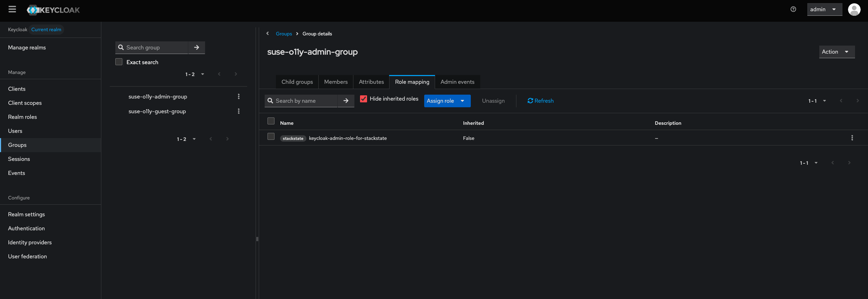The width and height of the screenshot is (868, 299).
Task: Open kebab menu for suse-o11y-admin-group
Action: click(239, 96)
